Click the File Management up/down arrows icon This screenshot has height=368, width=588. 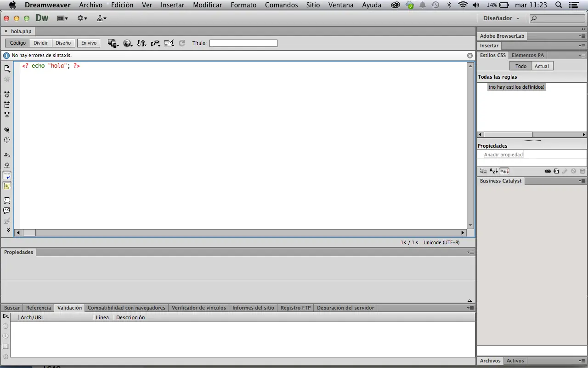pos(141,43)
